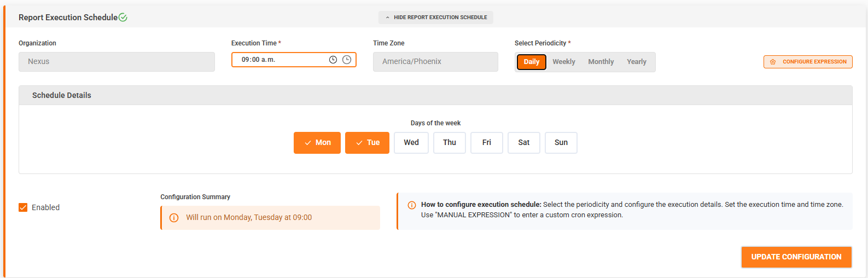Open the clock picker inside Execution Time
The width and height of the screenshot is (868, 278).
click(333, 60)
